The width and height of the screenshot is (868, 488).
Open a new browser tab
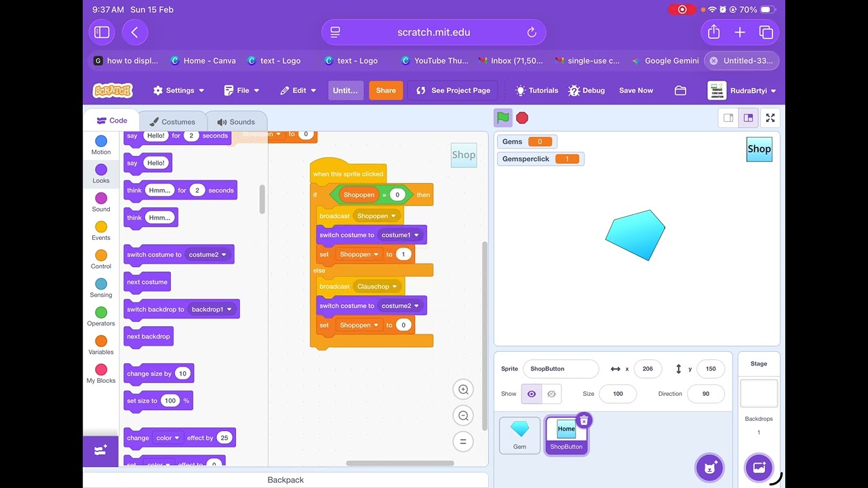(x=740, y=32)
